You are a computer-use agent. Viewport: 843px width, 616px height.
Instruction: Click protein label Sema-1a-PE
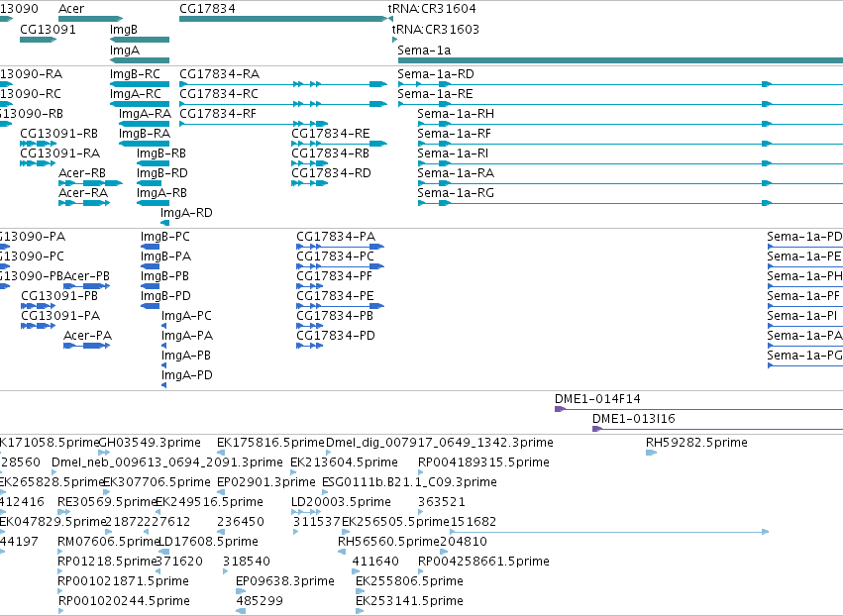pyautogui.click(x=803, y=257)
